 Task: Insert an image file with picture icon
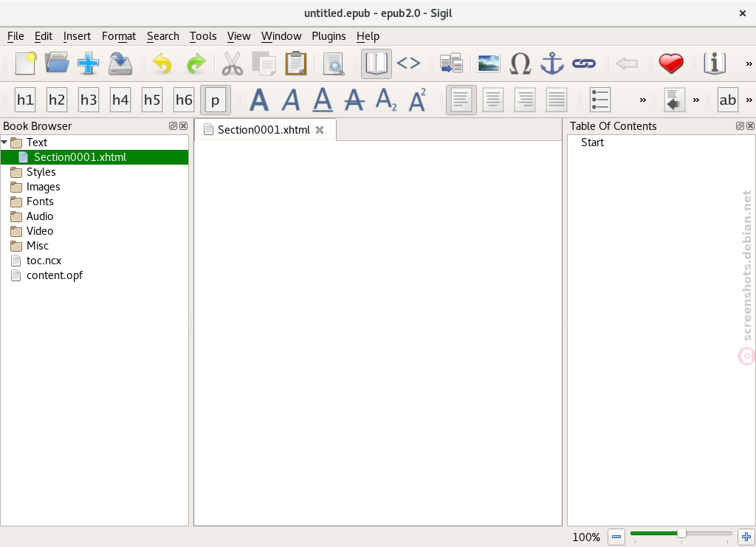[489, 63]
